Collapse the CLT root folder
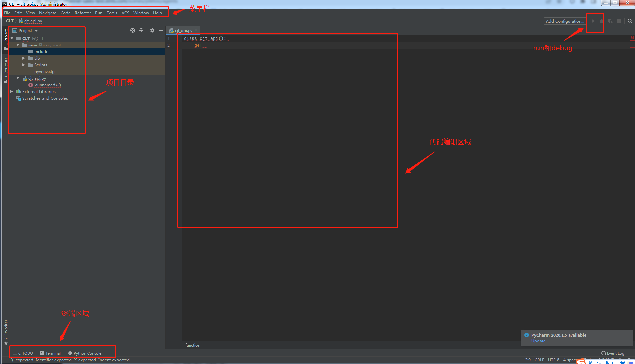The image size is (635, 364). [12, 38]
